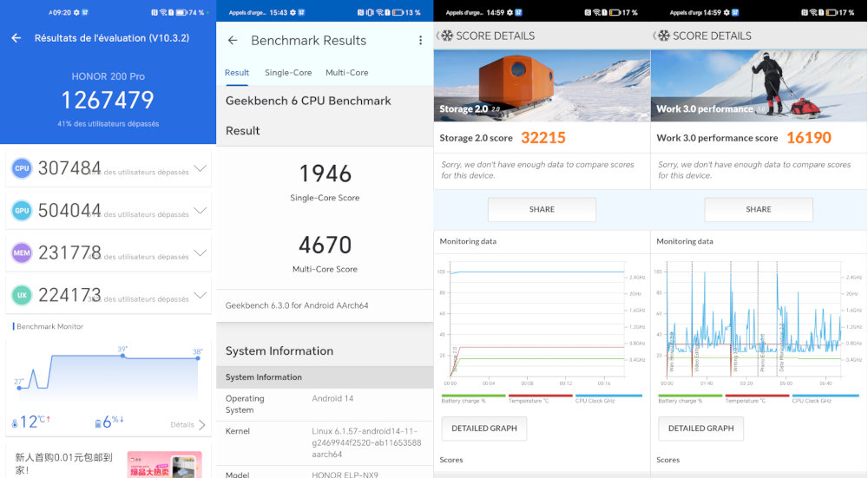Select the 4670 multi-core score
The image size is (868, 478).
click(325, 245)
